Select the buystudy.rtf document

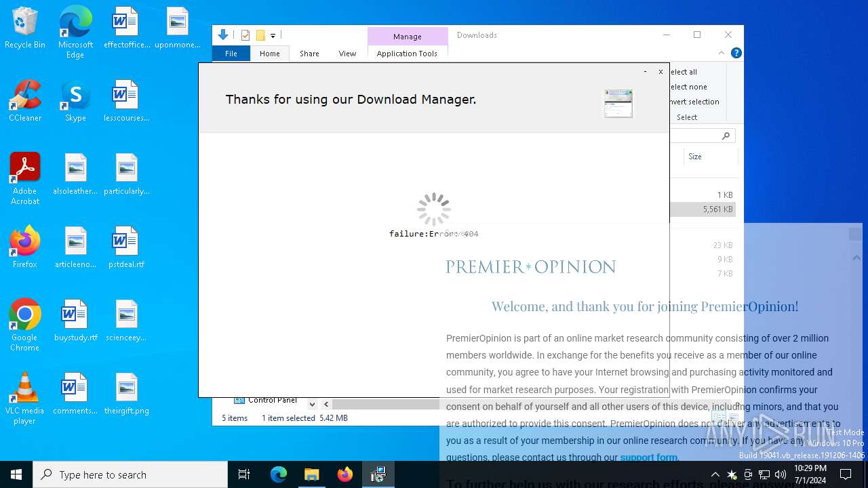(75, 321)
